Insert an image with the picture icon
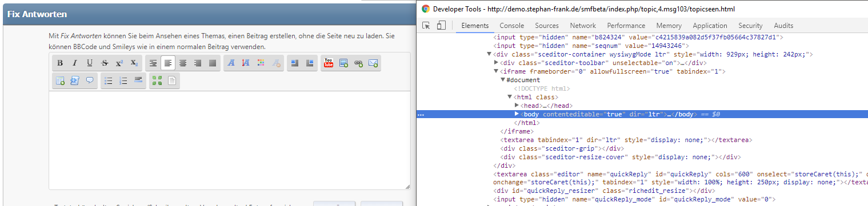The height and width of the screenshot is (206, 868). 343,63
